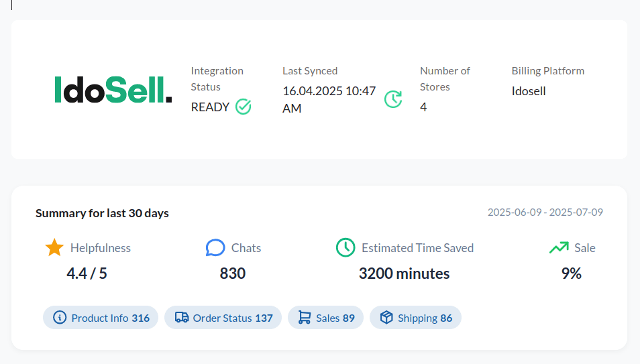Click the Idosell billing platform value

529,91
